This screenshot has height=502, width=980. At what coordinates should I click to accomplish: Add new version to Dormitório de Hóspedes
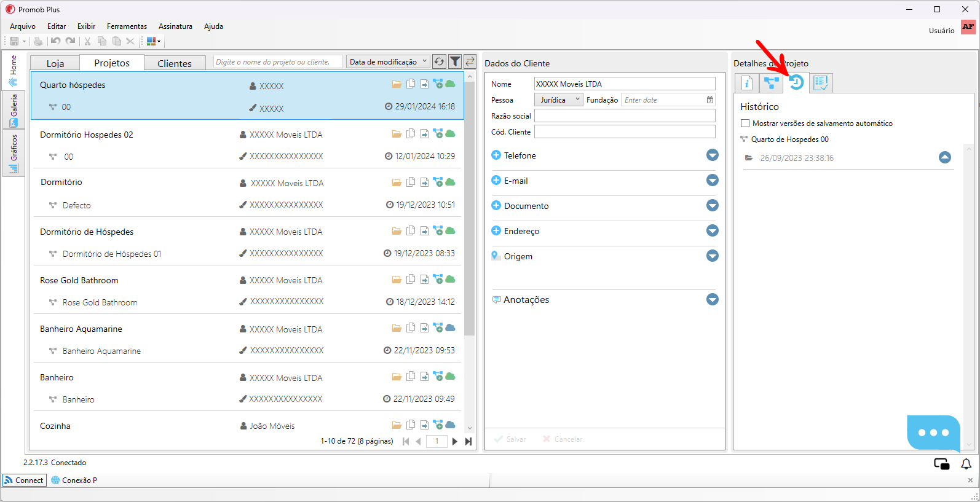tap(438, 230)
